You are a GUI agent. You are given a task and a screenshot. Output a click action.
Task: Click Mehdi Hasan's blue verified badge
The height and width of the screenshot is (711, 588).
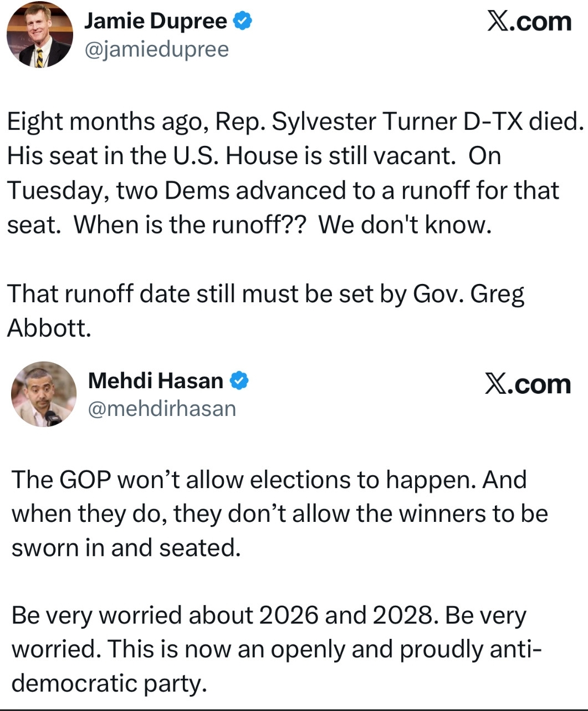pos(239,381)
